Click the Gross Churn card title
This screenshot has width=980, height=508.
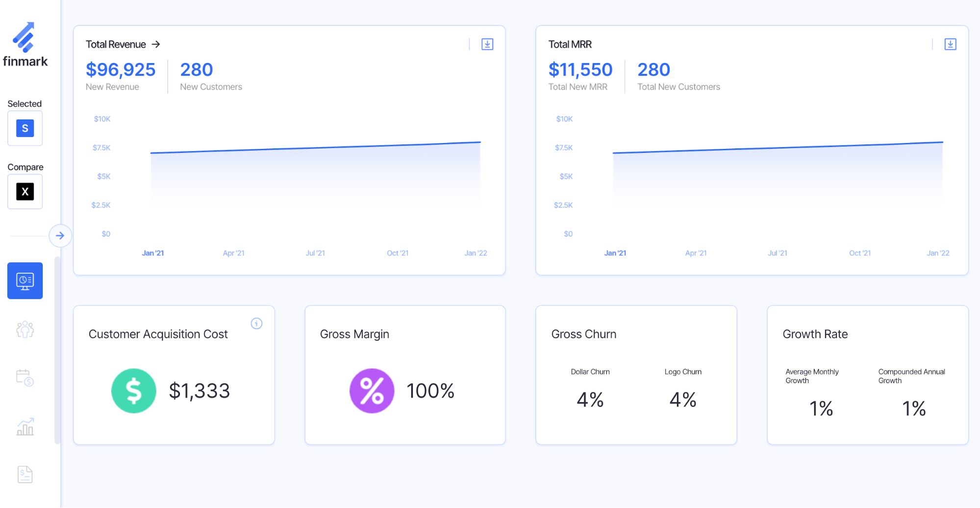[x=583, y=334]
